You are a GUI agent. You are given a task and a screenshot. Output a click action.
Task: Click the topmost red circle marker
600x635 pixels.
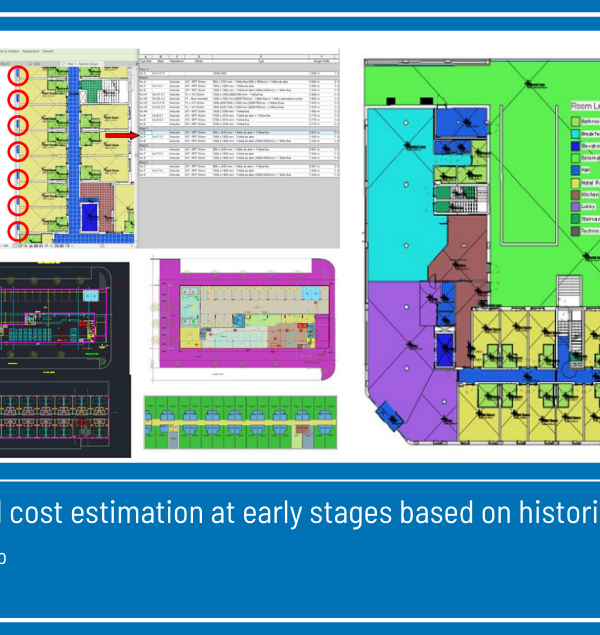point(17,75)
